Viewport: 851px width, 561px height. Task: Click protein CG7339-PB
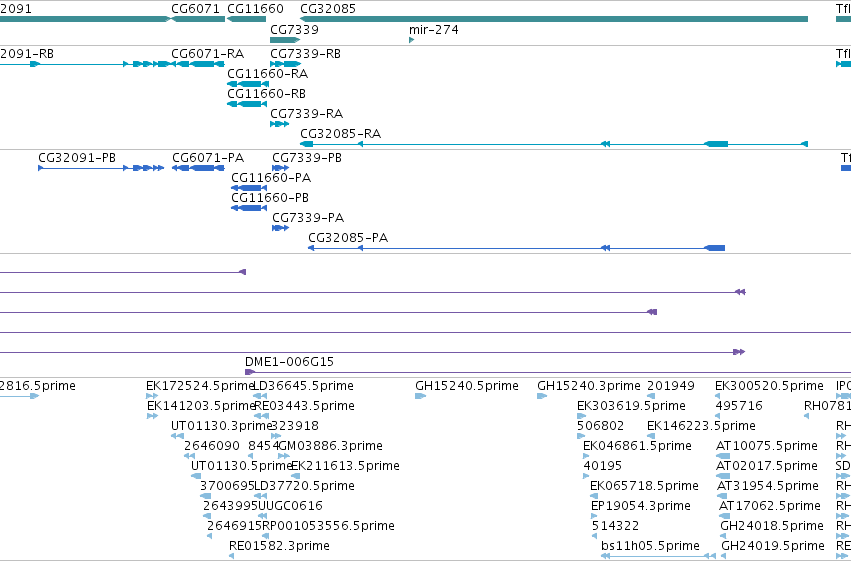pos(307,158)
